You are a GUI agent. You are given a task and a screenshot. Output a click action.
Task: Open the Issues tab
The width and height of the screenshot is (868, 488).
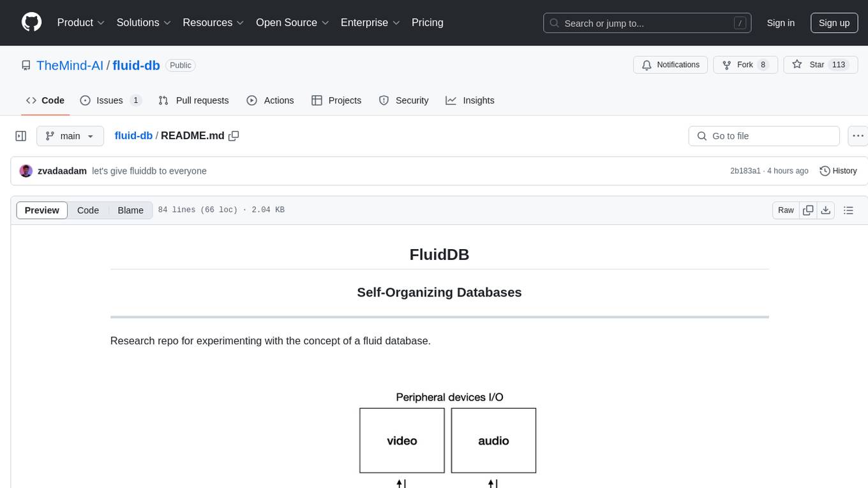coord(110,100)
